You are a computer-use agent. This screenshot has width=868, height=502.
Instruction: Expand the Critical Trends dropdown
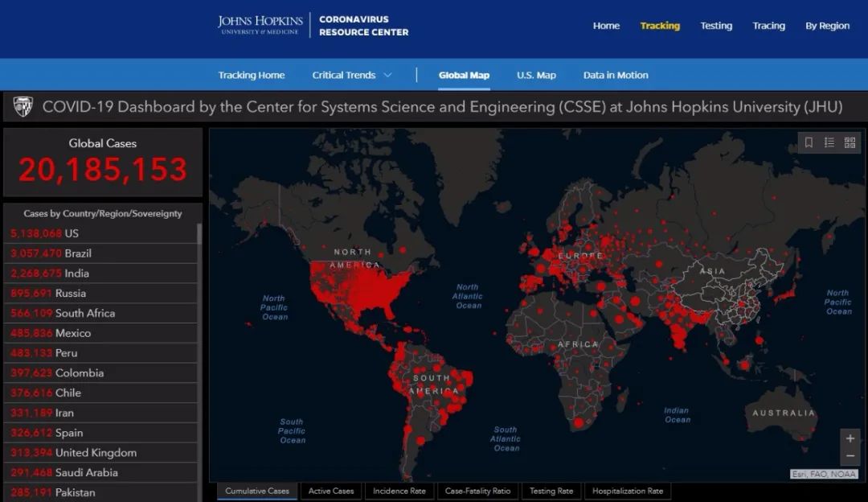(352, 75)
